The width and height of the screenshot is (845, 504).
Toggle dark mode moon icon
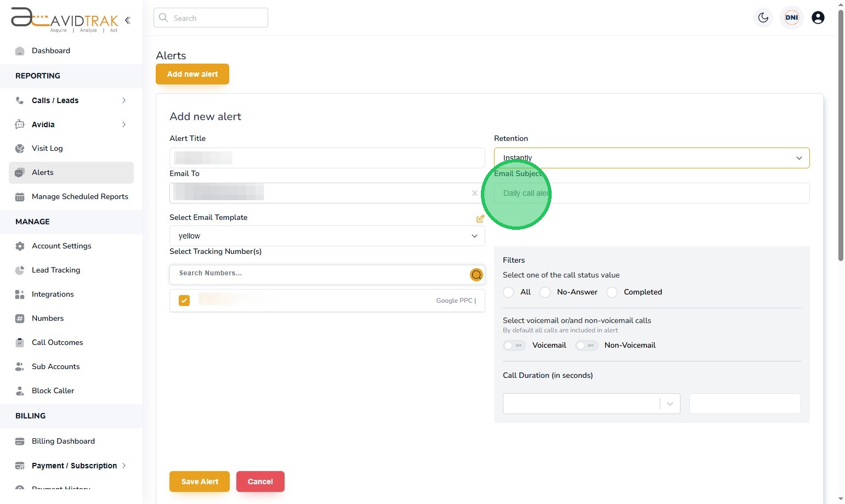(763, 18)
